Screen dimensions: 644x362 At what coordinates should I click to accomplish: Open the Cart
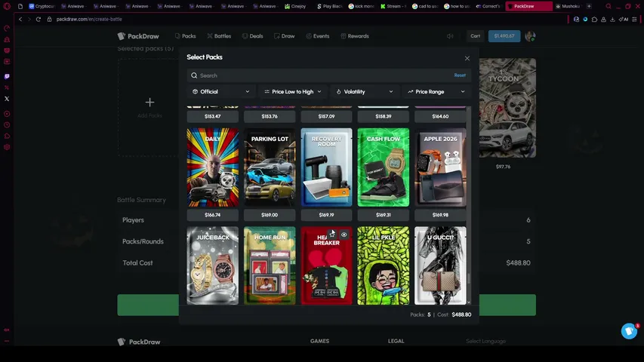tap(475, 36)
